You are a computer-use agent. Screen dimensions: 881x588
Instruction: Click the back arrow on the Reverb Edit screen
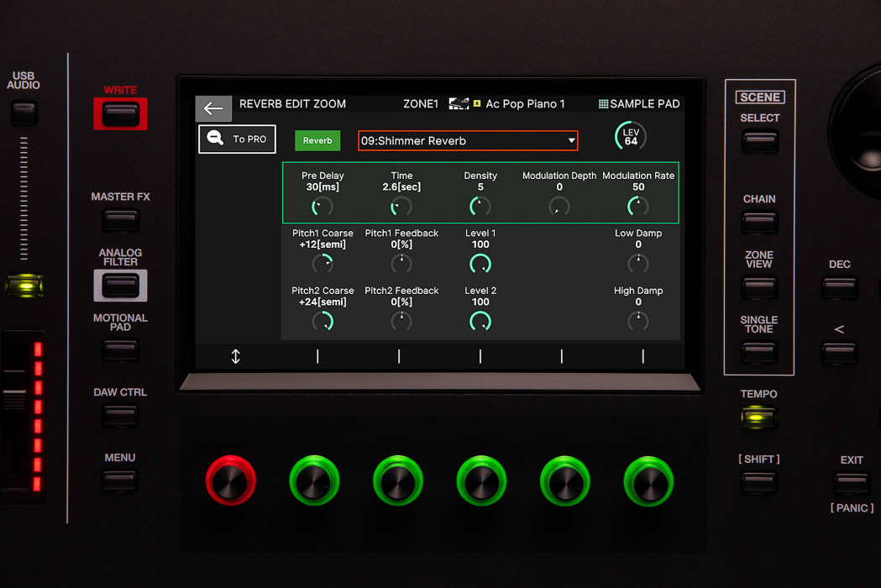pos(213,108)
